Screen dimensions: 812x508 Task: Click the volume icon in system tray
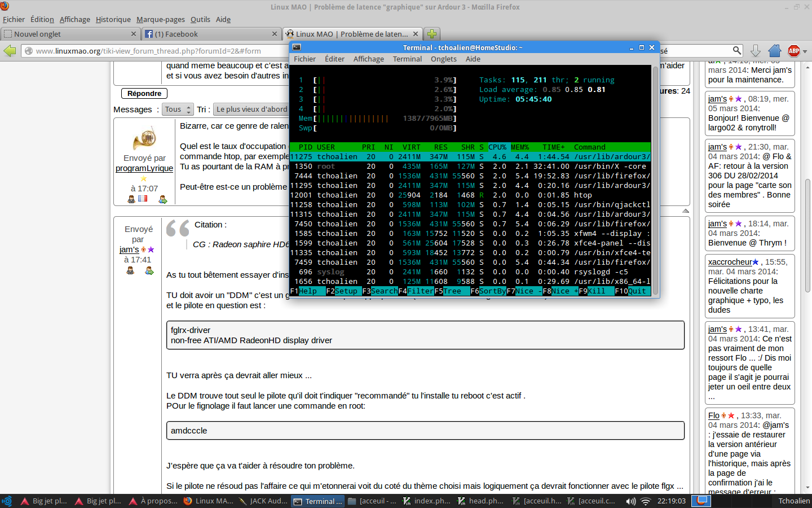[631, 501]
